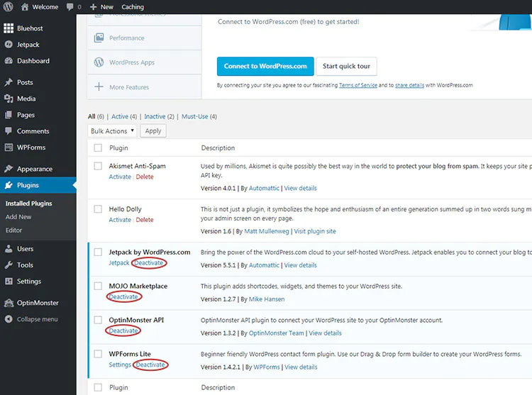
Task: Click the WPForms sidebar icon
Action: tap(9, 148)
